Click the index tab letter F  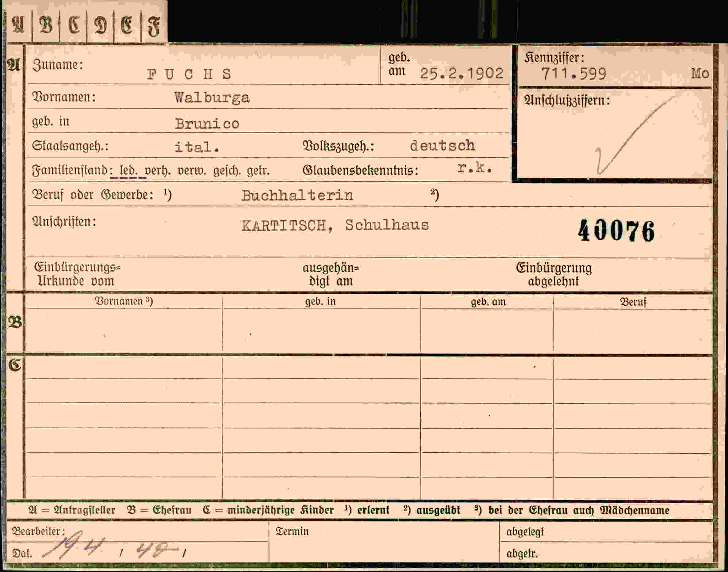tap(154, 26)
